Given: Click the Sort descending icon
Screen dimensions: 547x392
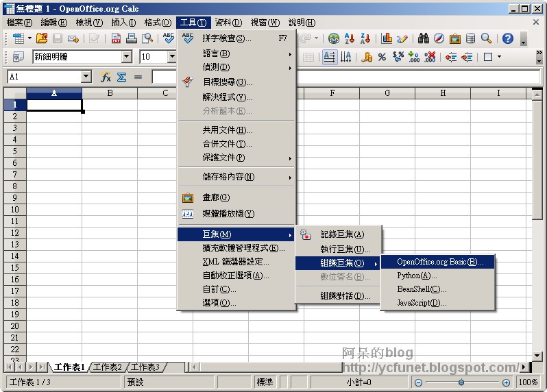Looking at the screenshot, I should (x=365, y=38).
